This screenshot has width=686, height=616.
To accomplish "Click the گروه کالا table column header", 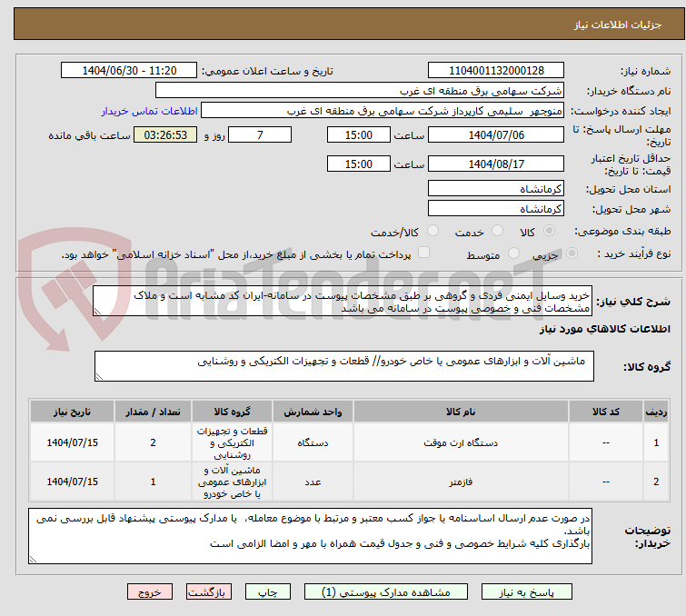I will [233, 412].
